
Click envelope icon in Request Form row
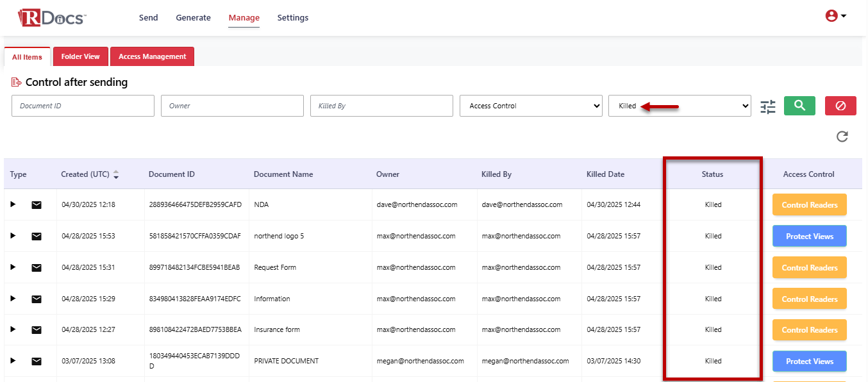pos(37,268)
